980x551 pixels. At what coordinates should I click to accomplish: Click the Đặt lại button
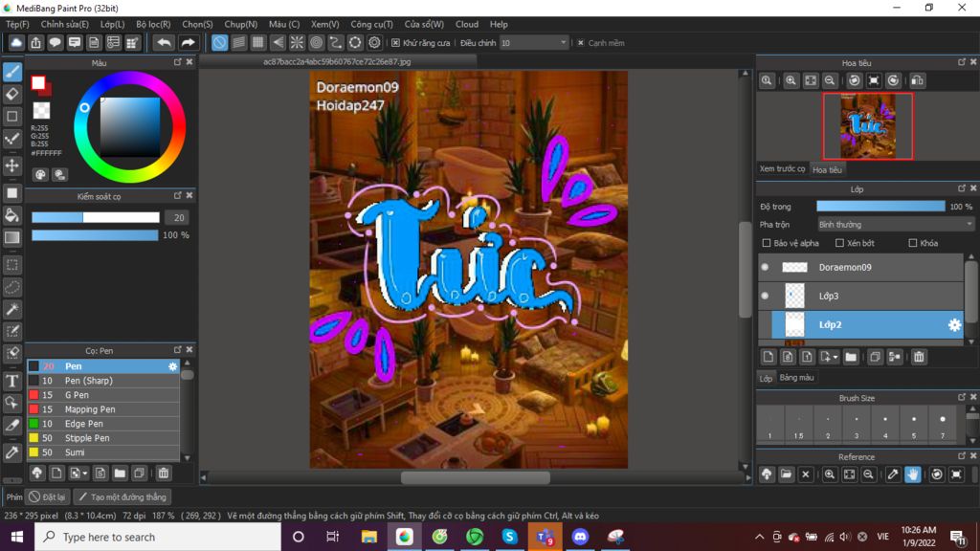click(48, 497)
